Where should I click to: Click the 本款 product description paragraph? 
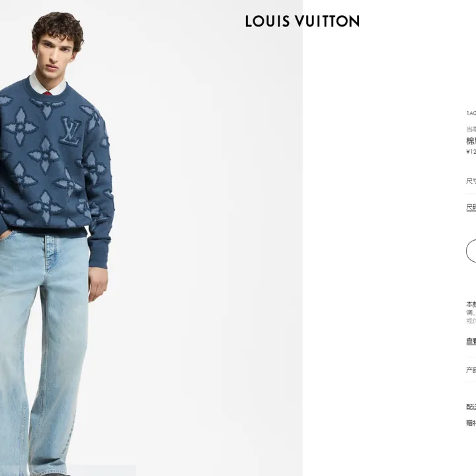coord(471,312)
